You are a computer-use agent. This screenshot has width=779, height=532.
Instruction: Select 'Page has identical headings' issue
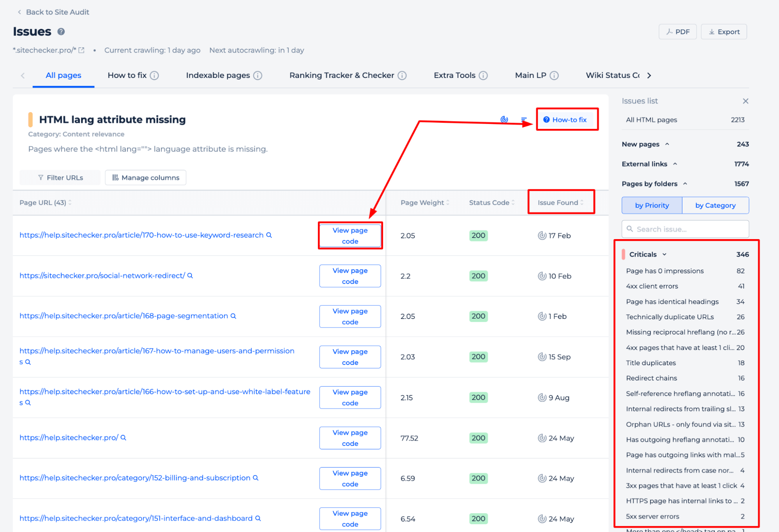click(685, 301)
